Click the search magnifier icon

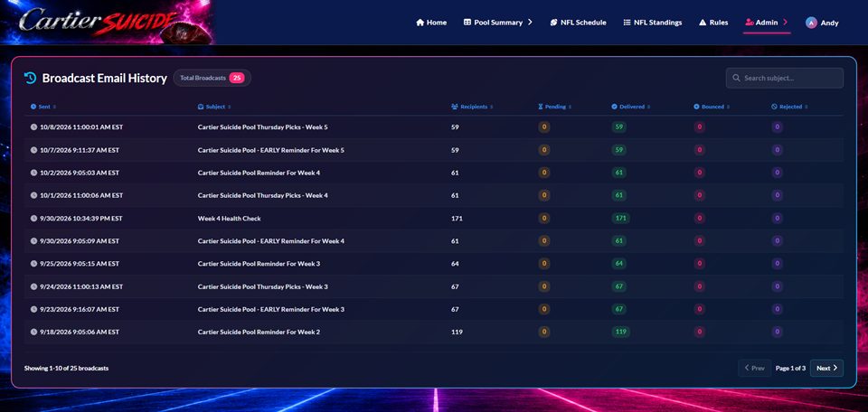click(x=736, y=78)
